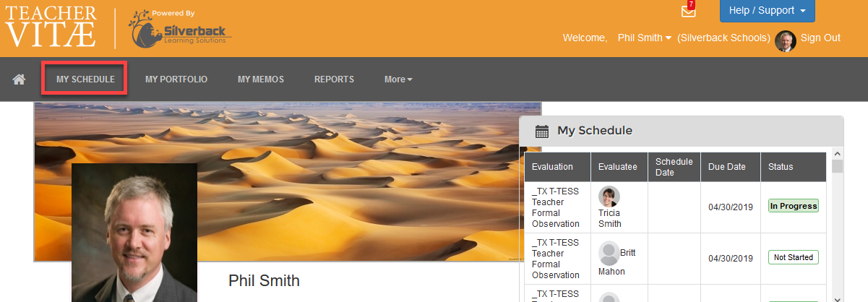The height and width of the screenshot is (302, 868).
Task: Click the Sign Out link
Action: (820, 38)
